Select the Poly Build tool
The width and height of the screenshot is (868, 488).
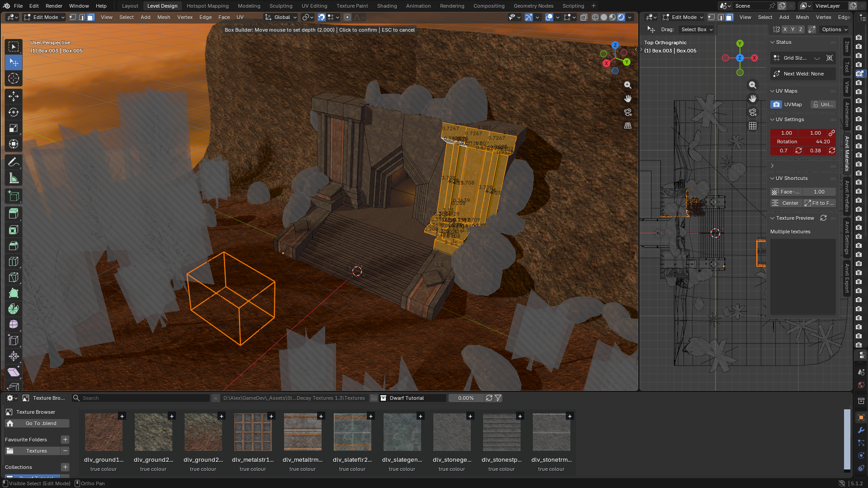(14, 293)
